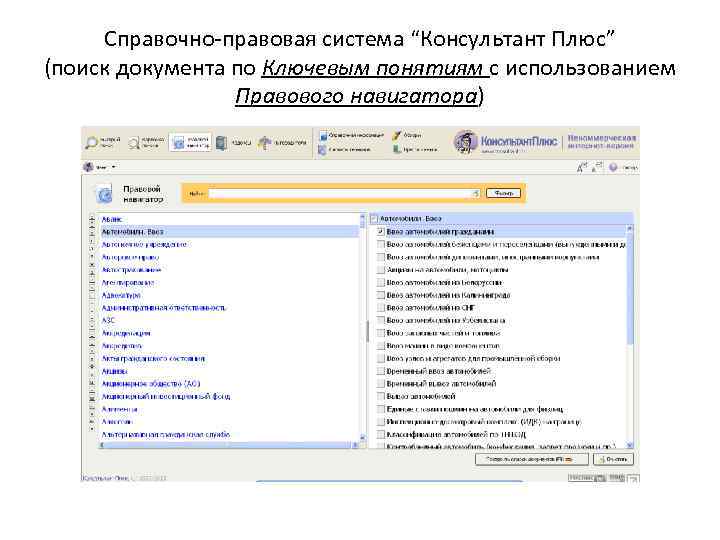Click Построить список документов (F9) button
This screenshot has width=720, height=540.
tap(532, 459)
